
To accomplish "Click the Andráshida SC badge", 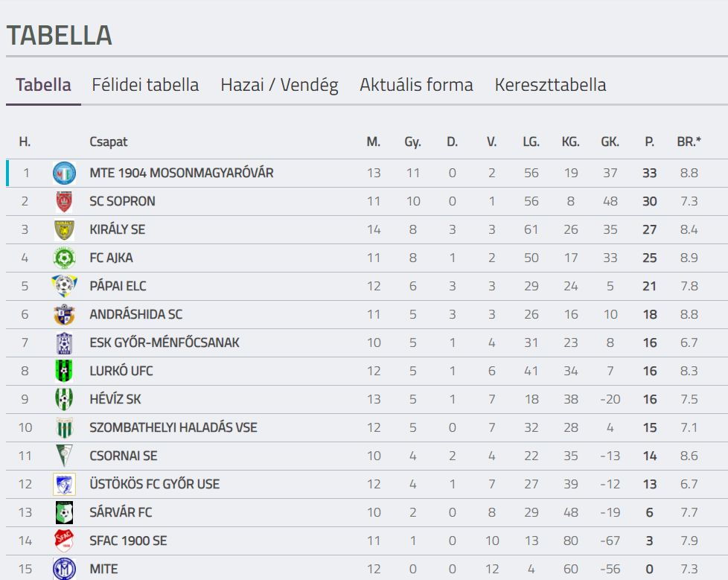I will tap(64, 314).
